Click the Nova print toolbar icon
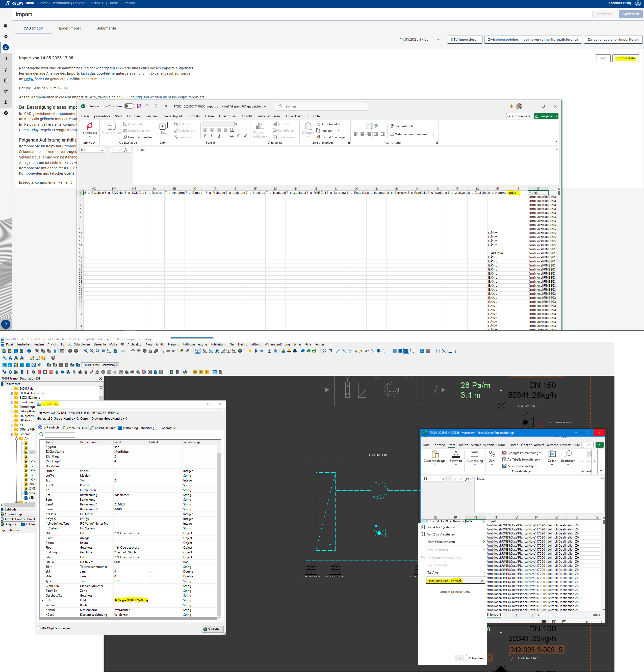The image size is (644, 672). click(29, 351)
